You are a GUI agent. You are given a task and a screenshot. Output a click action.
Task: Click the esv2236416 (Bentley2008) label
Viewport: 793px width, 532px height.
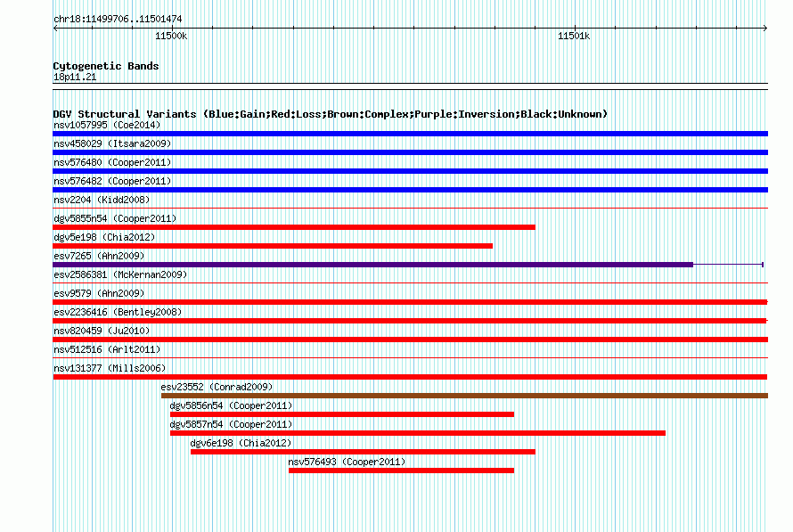coord(118,312)
